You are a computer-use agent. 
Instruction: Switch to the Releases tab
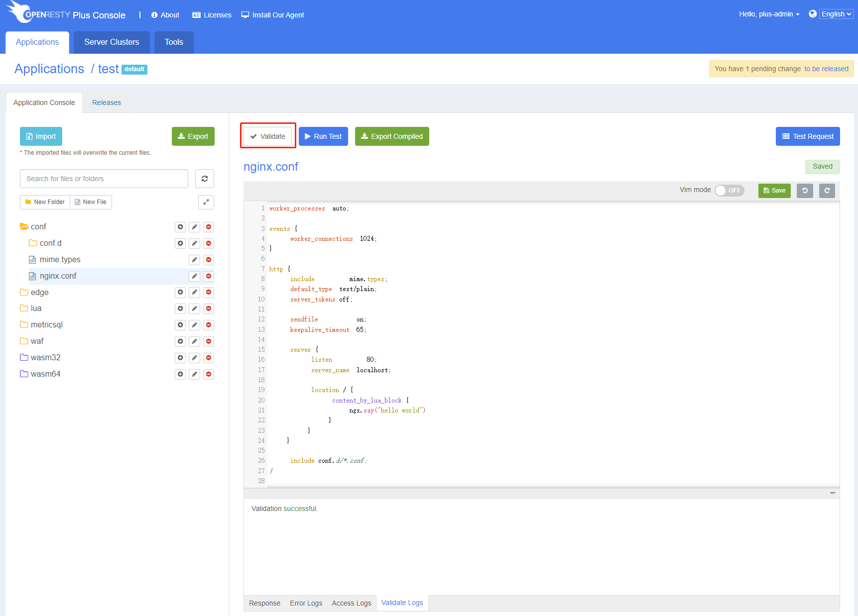click(107, 103)
